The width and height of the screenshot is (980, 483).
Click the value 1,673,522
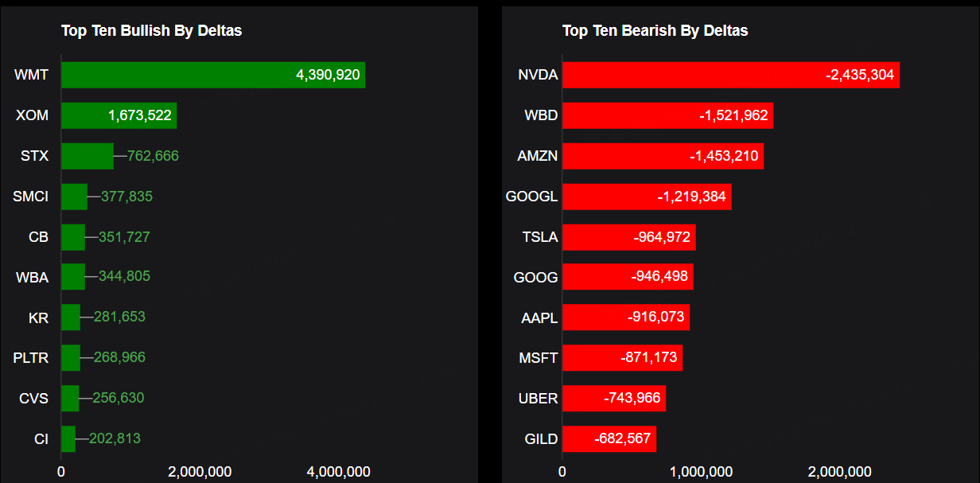140,115
